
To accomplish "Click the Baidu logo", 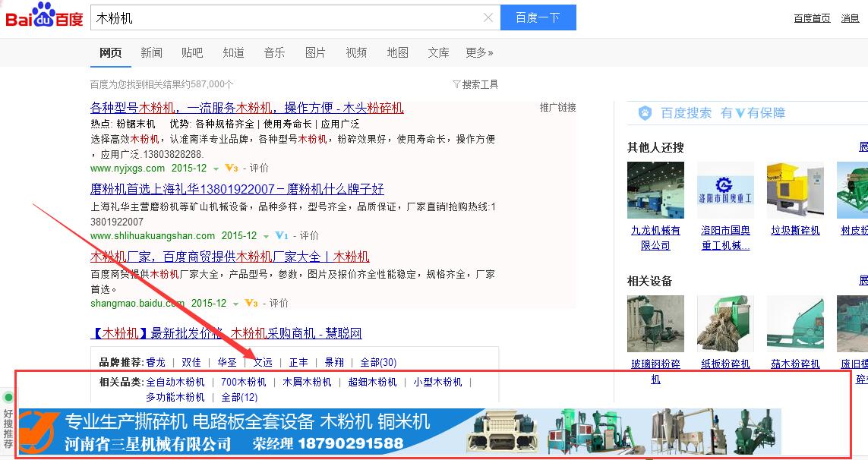I will point(44,15).
